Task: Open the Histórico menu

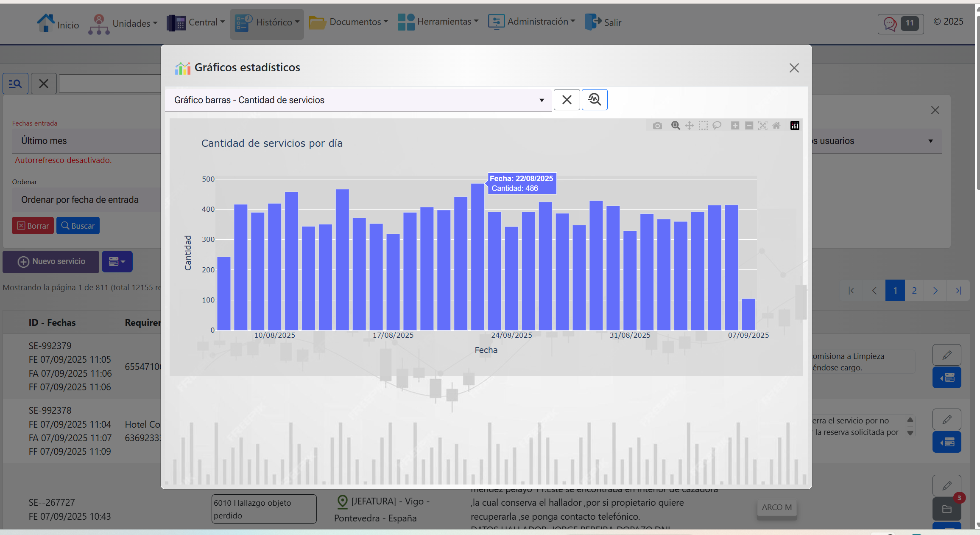Action: (x=267, y=22)
